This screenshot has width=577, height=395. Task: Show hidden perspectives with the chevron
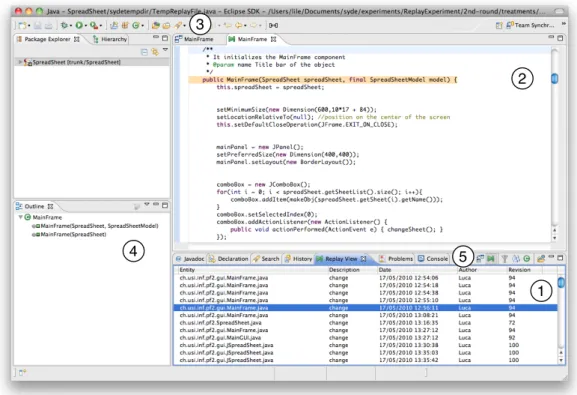(563, 24)
